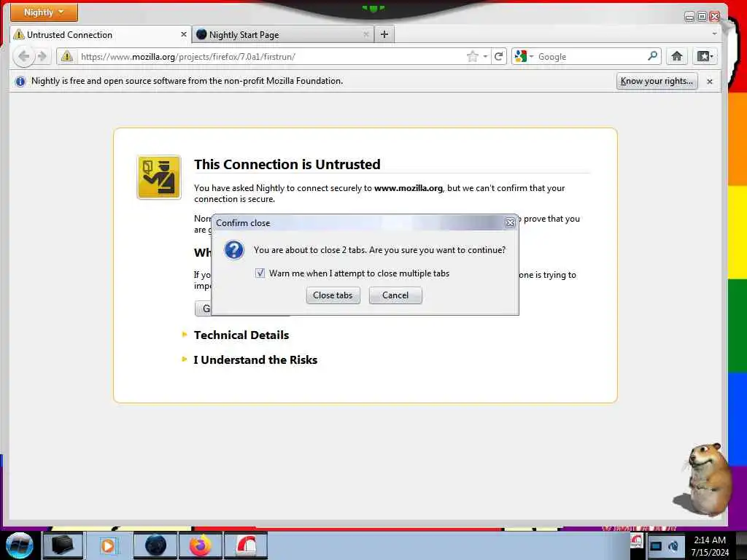
Task: Dismiss the Nightly information notification bar
Action: click(709, 82)
